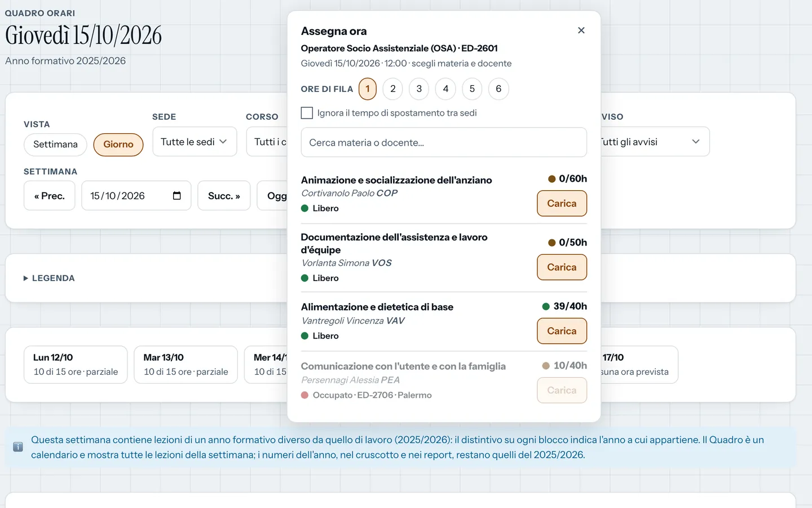Tick Ignora il tempo di spostamento checkbox
812x508 pixels.
tap(307, 113)
